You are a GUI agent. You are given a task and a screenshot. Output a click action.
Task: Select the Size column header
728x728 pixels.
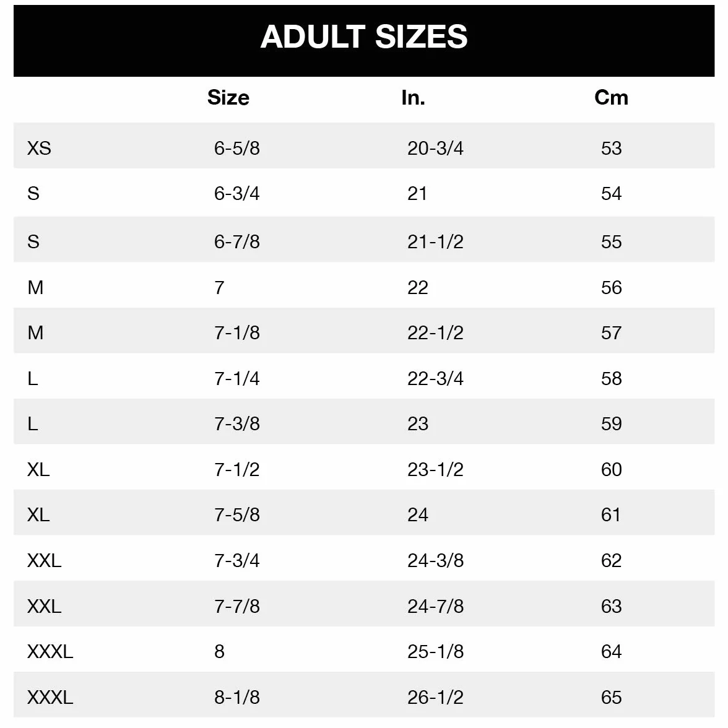228,98
